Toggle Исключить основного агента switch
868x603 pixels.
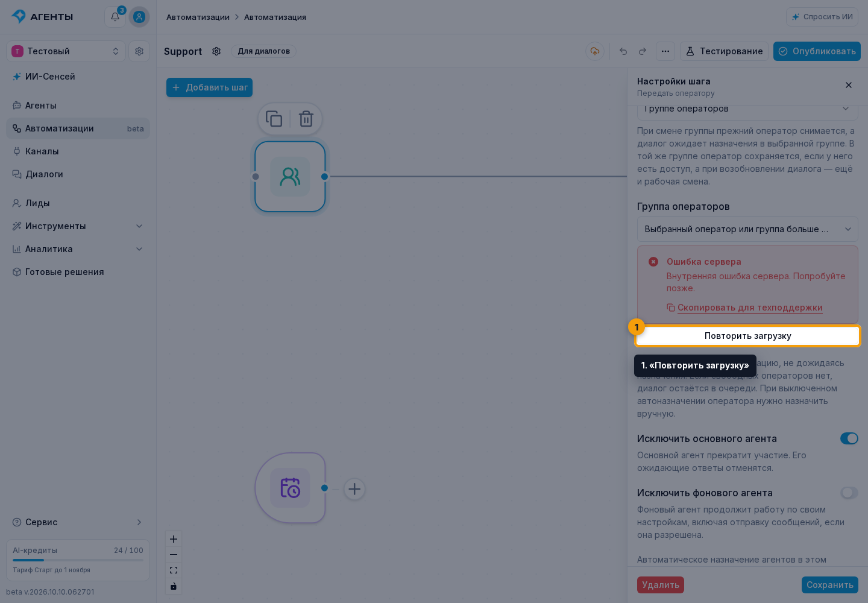[849, 438]
